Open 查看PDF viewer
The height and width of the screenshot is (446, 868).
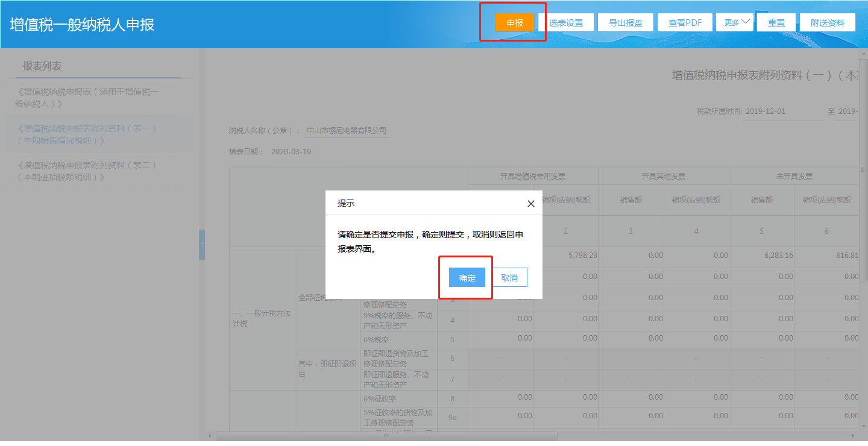(685, 23)
